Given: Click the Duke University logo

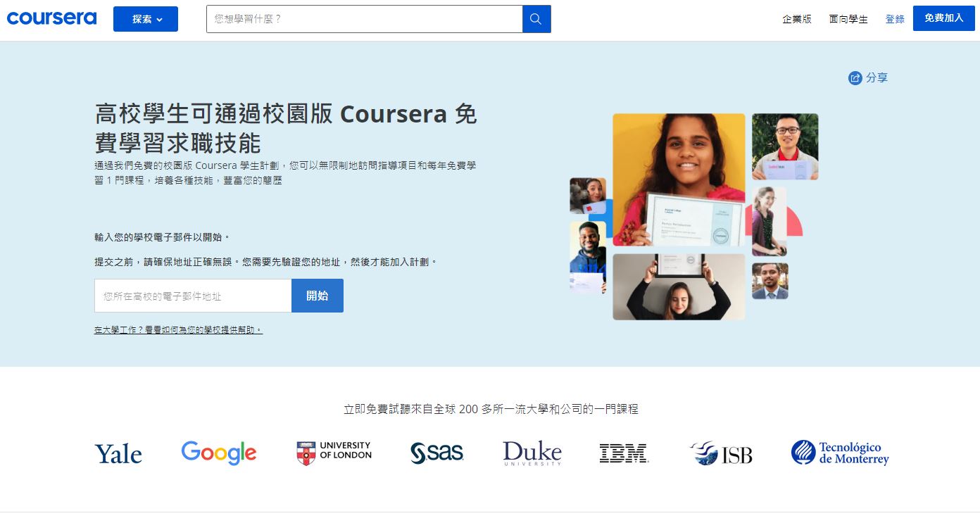Looking at the screenshot, I should [x=532, y=453].
